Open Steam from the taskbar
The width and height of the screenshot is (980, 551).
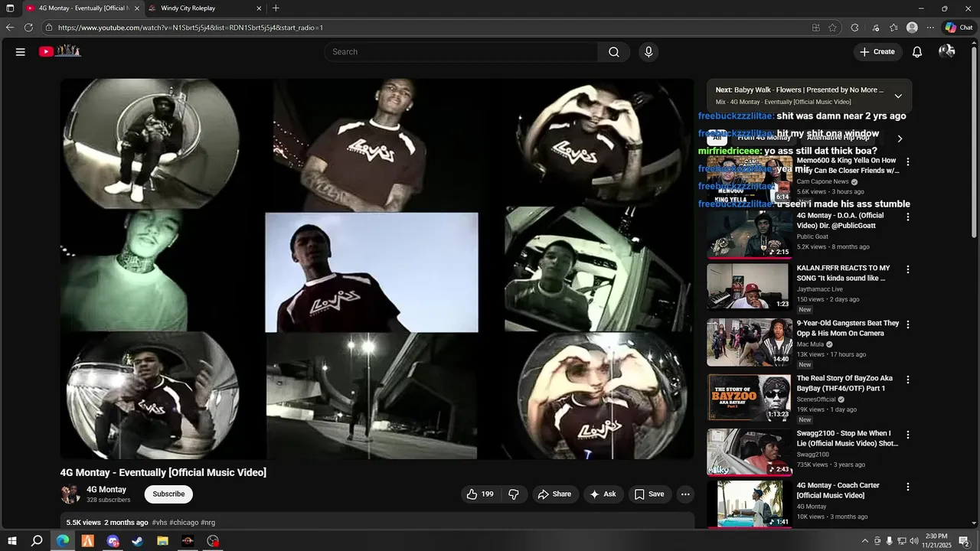(138, 541)
